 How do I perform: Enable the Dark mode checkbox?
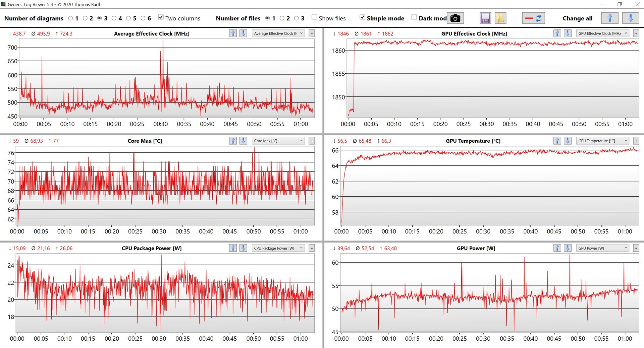click(x=414, y=17)
